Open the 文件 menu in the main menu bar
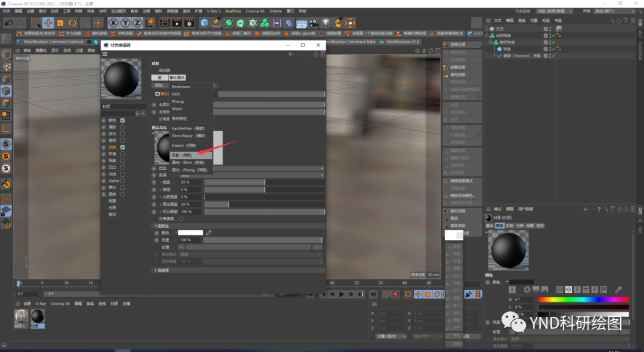This screenshot has height=352, width=644. click(x=7, y=11)
